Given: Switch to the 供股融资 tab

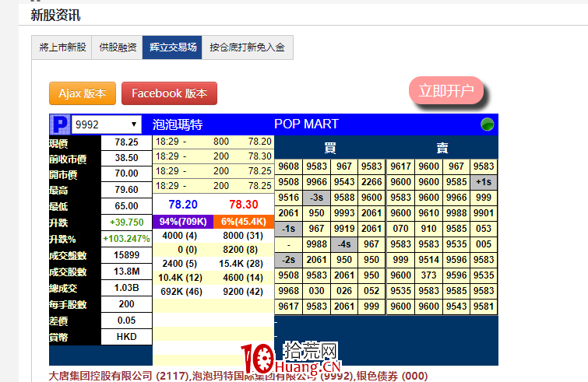Looking at the screenshot, I should (118, 47).
